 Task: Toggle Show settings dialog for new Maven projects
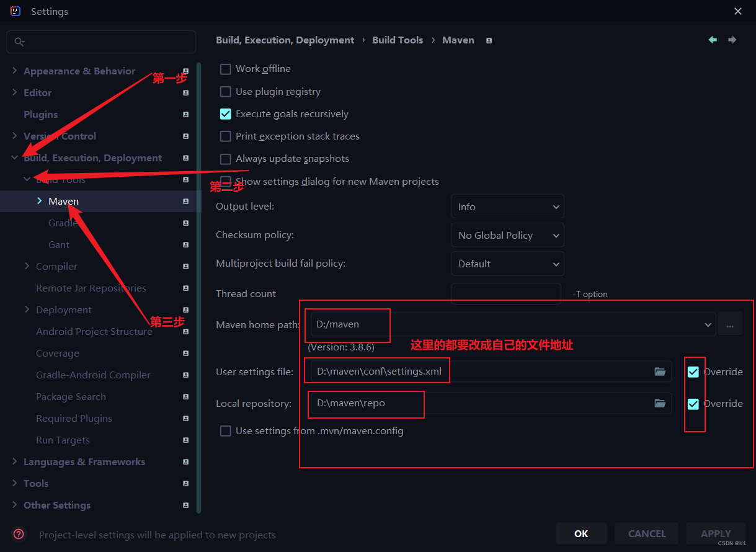click(226, 182)
